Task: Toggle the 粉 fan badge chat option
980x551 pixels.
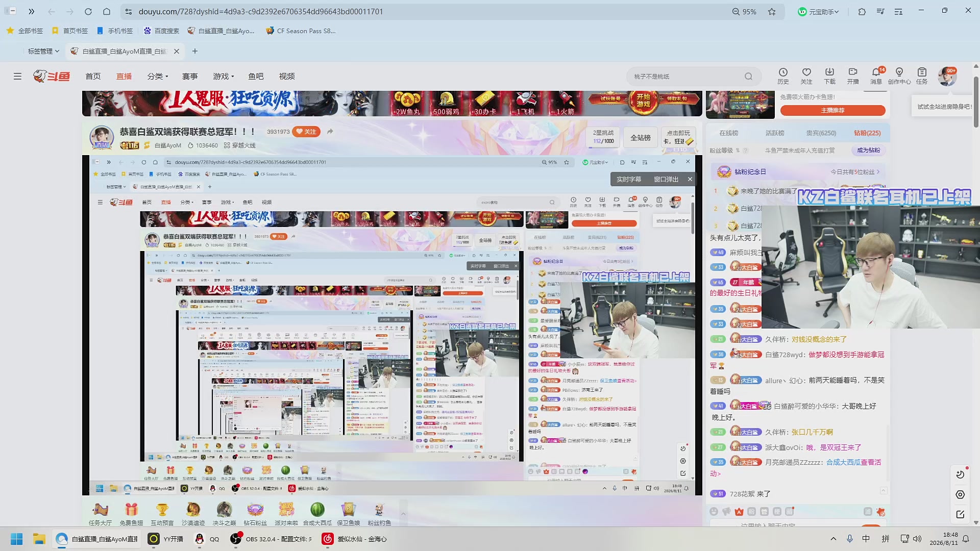Action: 751,512
